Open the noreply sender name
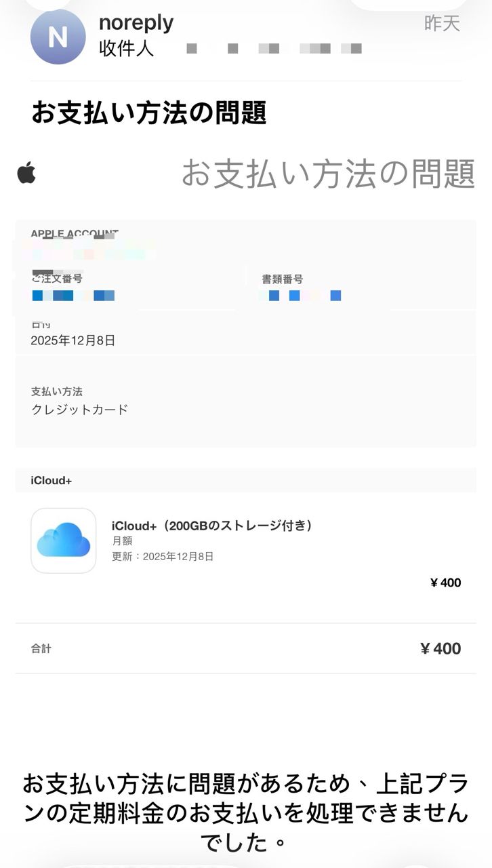The image size is (492, 868). (136, 22)
